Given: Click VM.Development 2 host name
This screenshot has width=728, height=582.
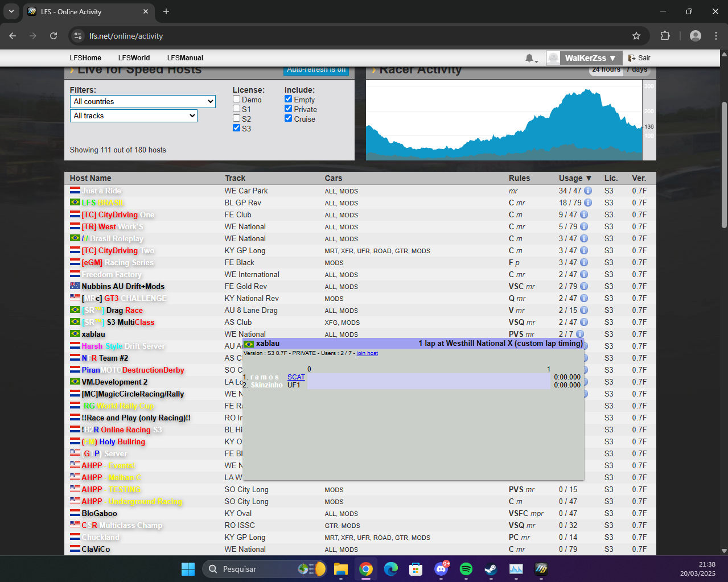Looking at the screenshot, I should coord(114,382).
